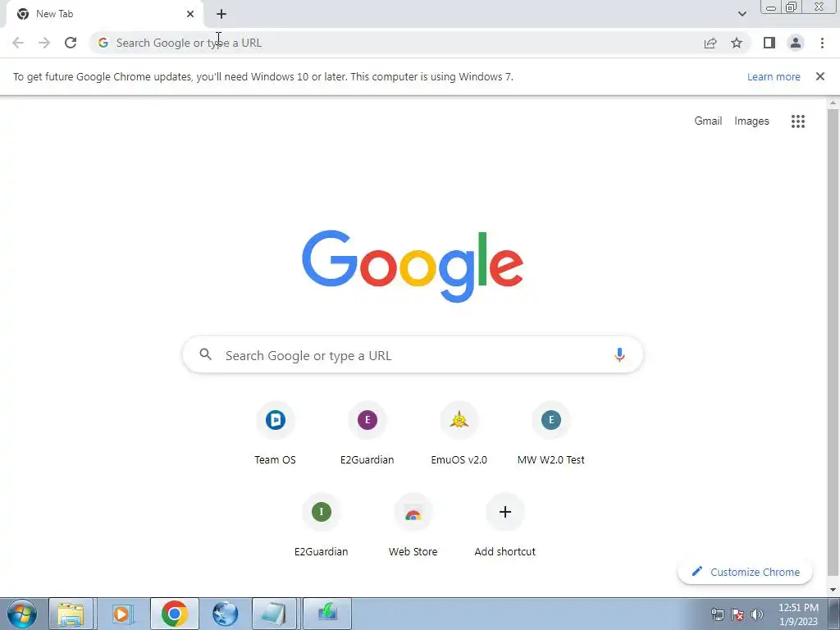The height and width of the screenshot is (630, 840).
Task: Click Chrome icon in taskbar
Action: tap(174, 614)
